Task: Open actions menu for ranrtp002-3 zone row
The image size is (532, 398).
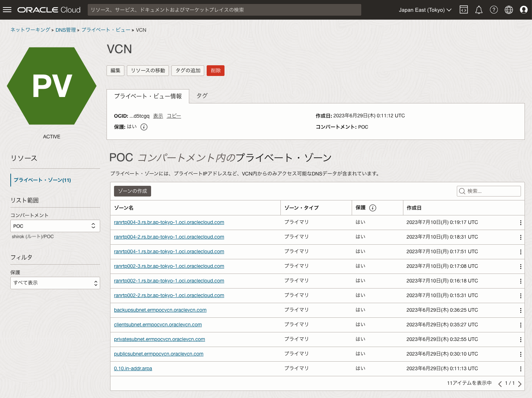Action: pos(521,266)
